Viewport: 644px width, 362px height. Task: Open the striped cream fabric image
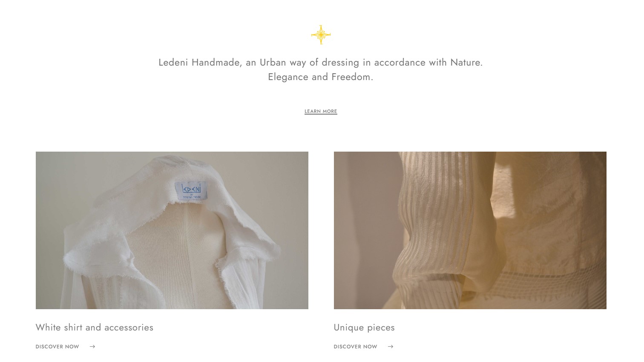point(470,230)
